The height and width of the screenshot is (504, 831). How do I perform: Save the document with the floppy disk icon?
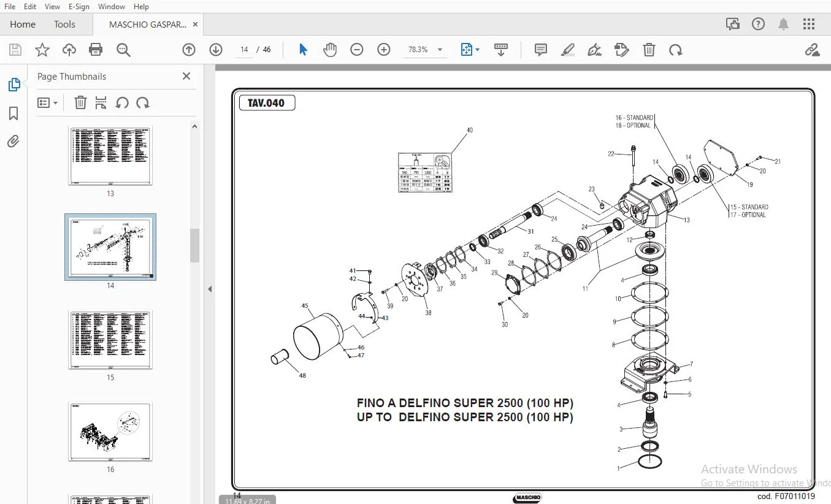tap(15, 50)
